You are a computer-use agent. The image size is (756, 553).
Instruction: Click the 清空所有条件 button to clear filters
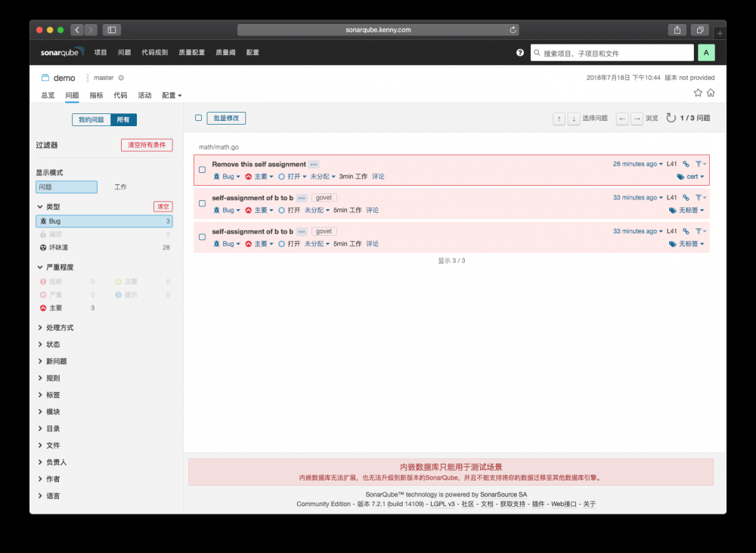point(147,145)
